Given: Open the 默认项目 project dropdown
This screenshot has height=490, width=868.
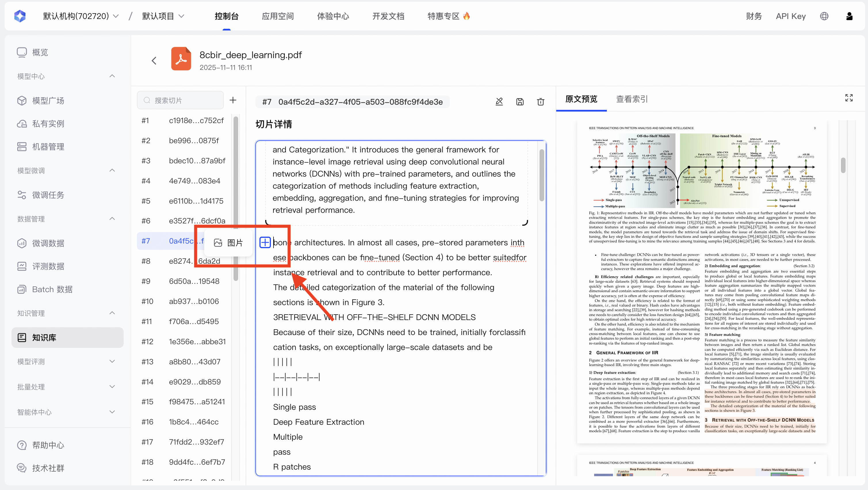Looking at the screenshot, I should coord(163,16).
